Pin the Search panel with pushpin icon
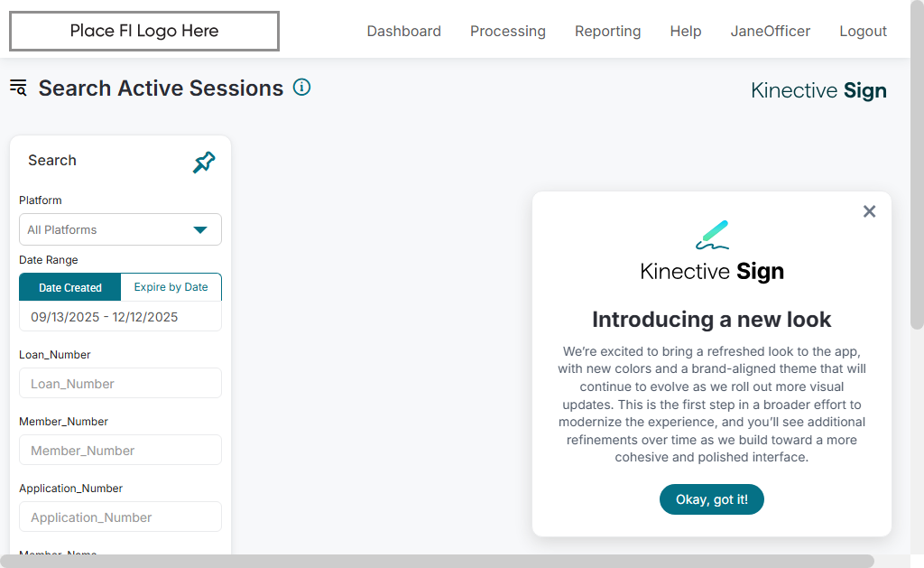The width and height of the screenshot is (924, 568). pos(204,163)
